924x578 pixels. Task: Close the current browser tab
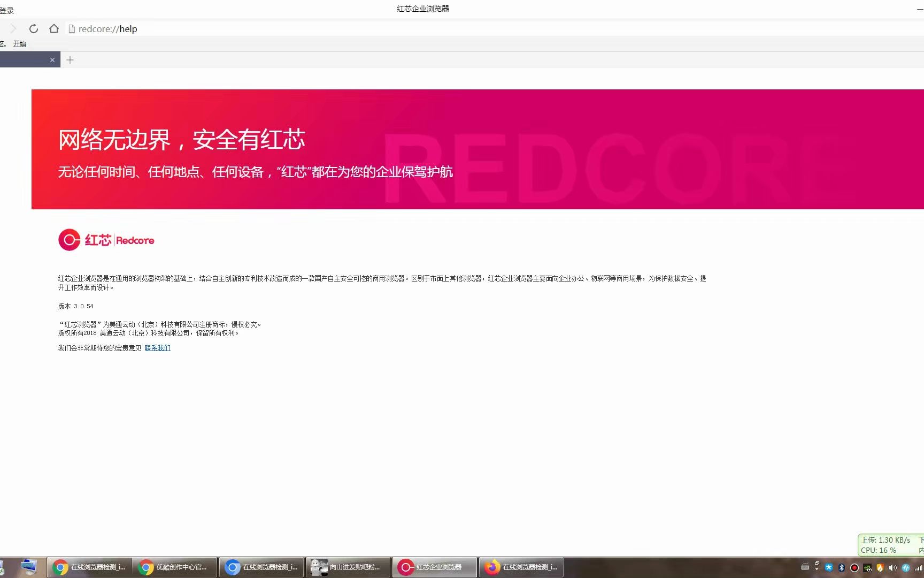(x=52, y=60)
